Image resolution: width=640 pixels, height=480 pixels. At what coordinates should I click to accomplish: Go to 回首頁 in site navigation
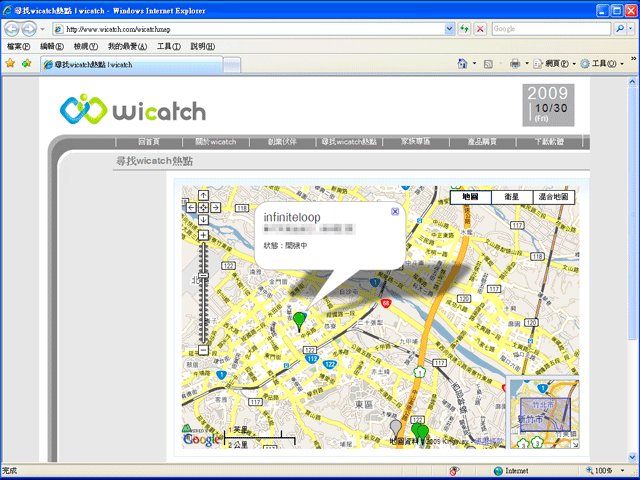(x=149, y=142)
